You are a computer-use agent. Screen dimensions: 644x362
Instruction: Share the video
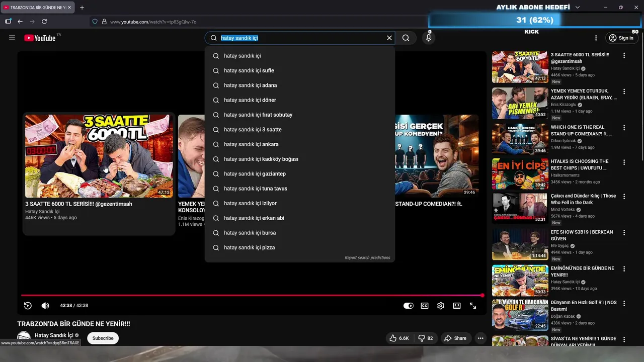(455, 338)
